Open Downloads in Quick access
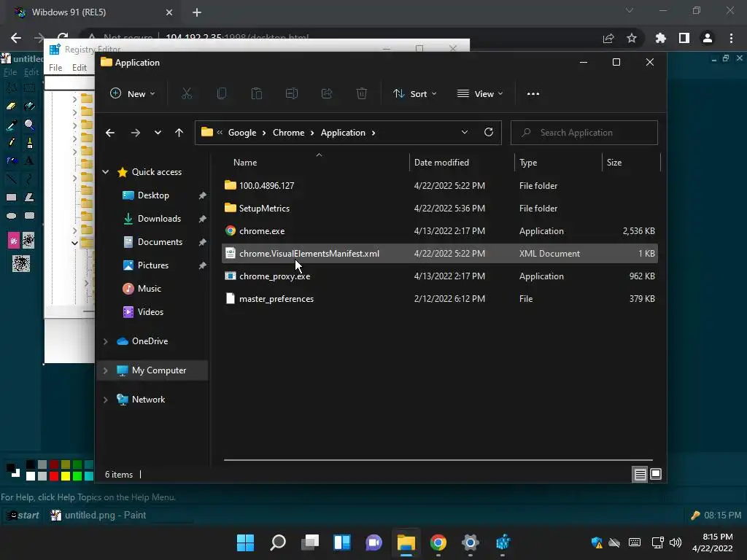This screenshot has width=747, height=560. tap(159, 219)
